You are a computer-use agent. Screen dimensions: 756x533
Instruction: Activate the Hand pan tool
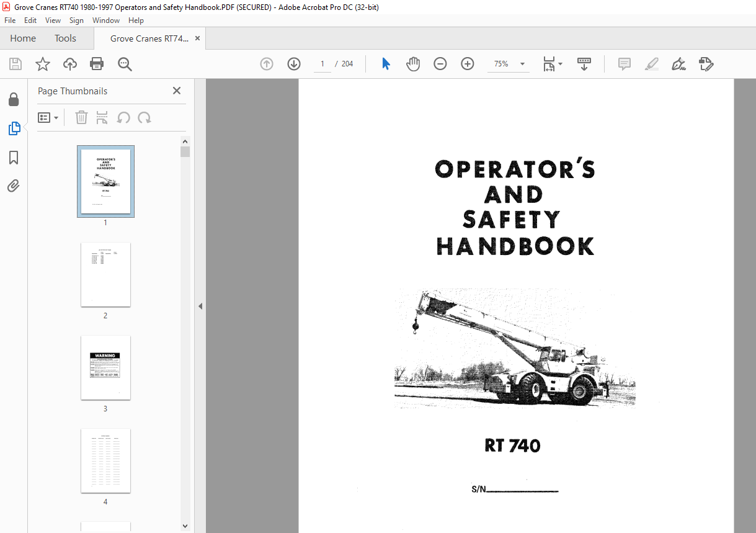413,64
